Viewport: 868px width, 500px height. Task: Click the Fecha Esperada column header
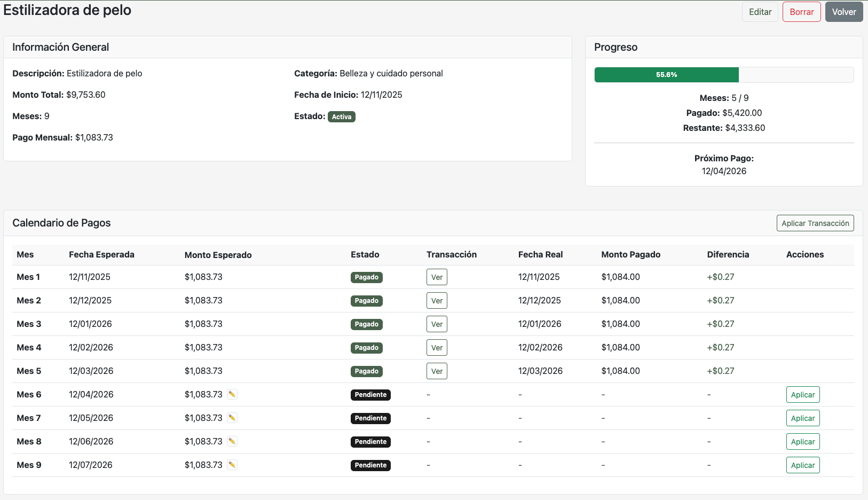coord(101,254)
